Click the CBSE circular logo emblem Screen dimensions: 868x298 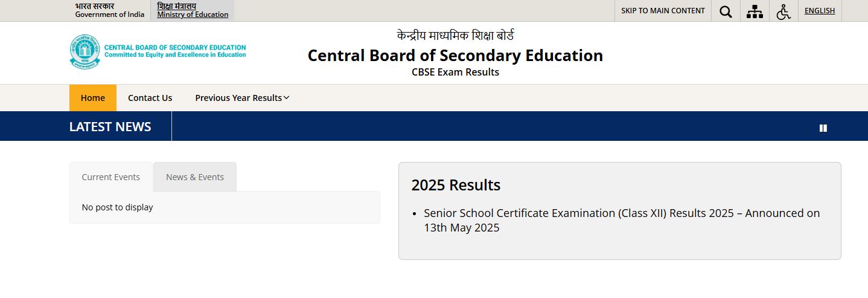85,51
